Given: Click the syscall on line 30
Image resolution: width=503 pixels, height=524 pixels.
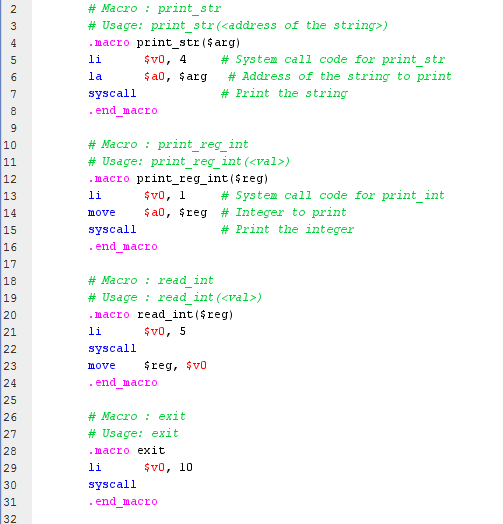Looking at the screenshot, I should [112, 485].
